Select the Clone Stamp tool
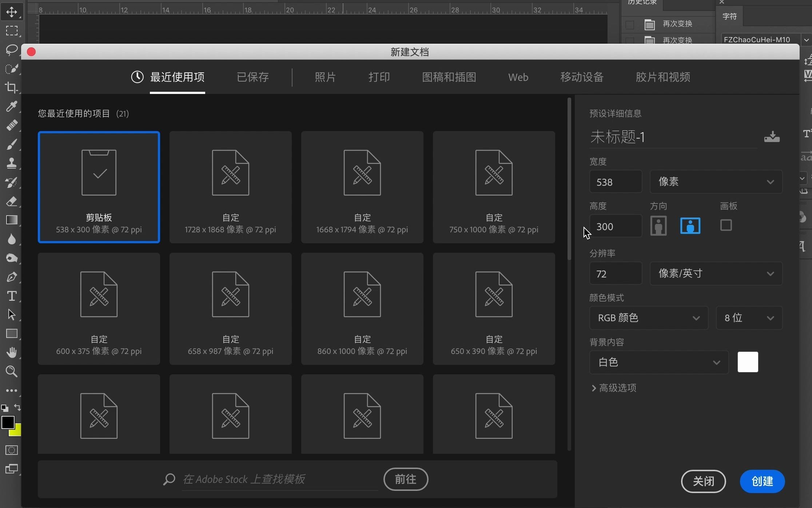 click(x=11, y=163)
